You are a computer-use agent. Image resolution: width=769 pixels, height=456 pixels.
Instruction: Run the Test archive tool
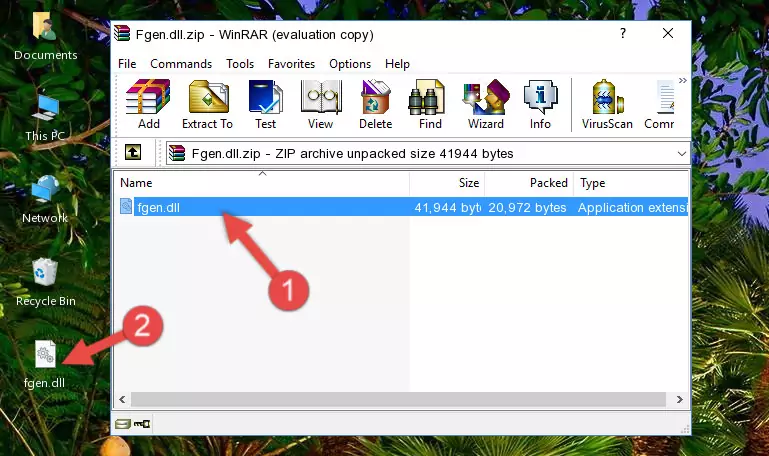(x=265, y=104)
